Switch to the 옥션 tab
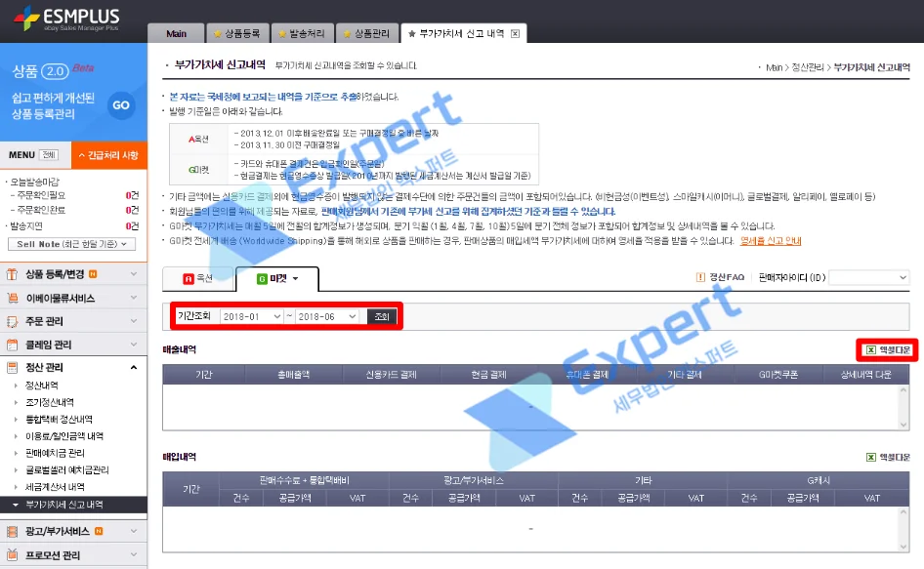Image resolution: width=924 pixels, height=569 pixels. pos(198,278)
